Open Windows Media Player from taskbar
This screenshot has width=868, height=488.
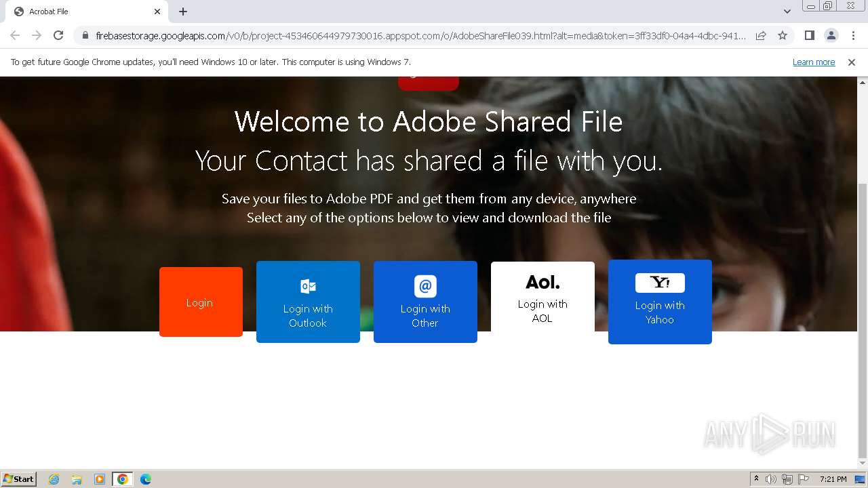click(99, 479)
